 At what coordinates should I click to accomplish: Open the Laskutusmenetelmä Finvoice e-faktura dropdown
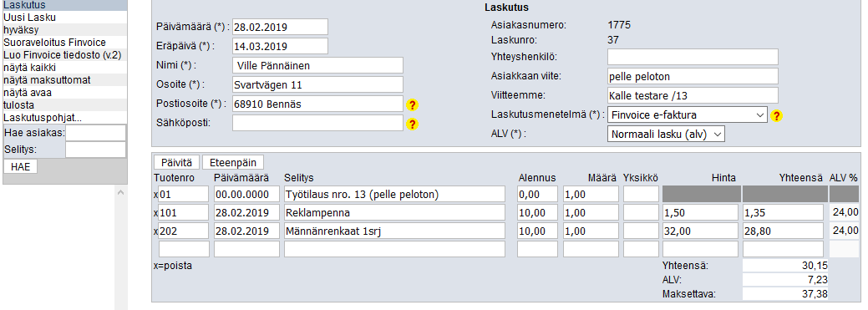click(688, 115)
